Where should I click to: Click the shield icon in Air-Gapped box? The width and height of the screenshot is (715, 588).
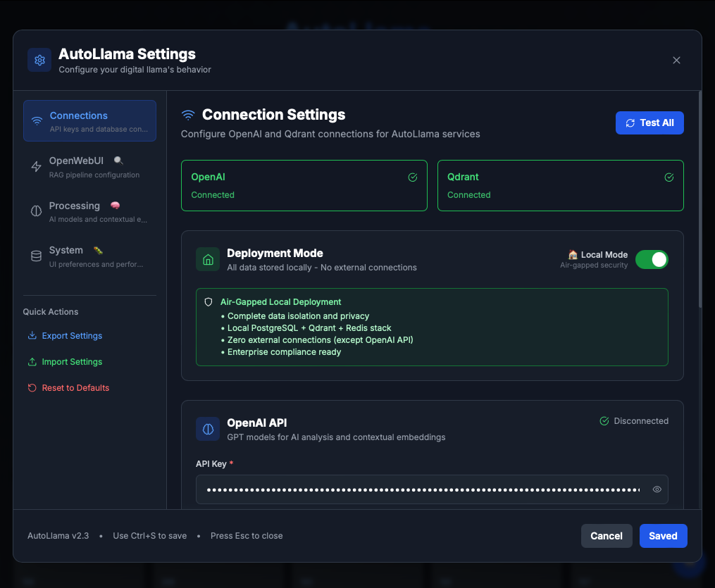click(209, 302)
